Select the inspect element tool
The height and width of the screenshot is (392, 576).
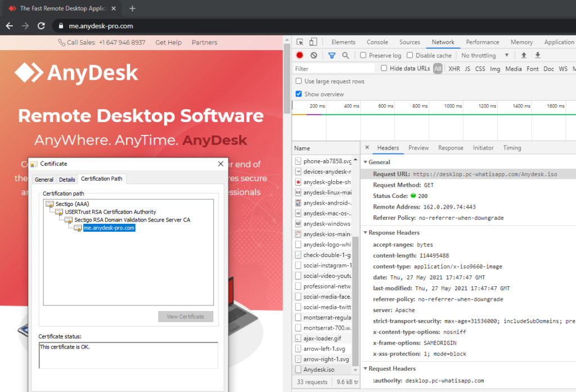(300, 42)
